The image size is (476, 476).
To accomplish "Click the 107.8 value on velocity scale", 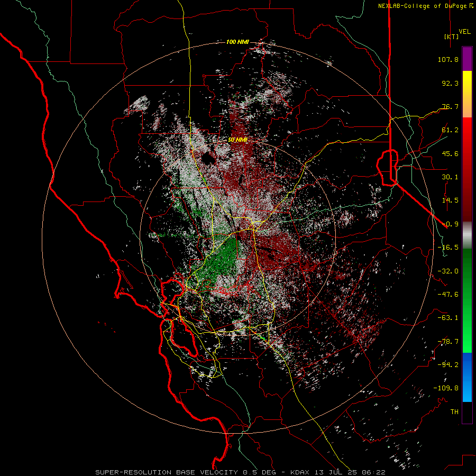I will pyautogui.click(x=448, y=59).
